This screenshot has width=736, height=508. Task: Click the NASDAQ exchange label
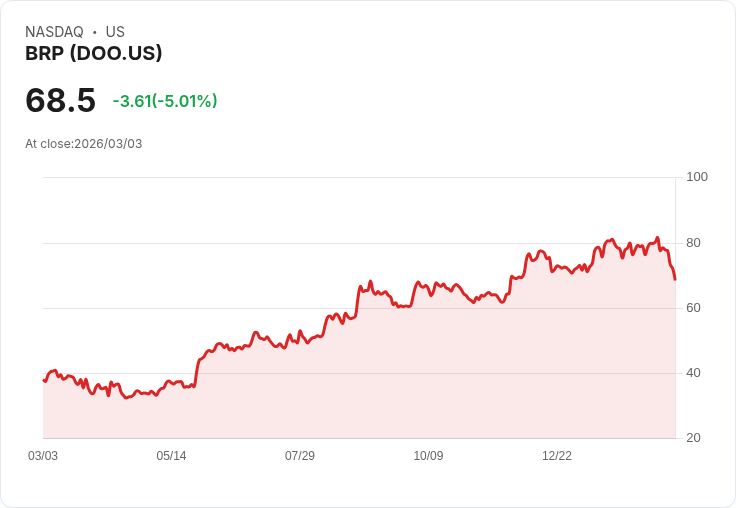(x=54, y=32)
